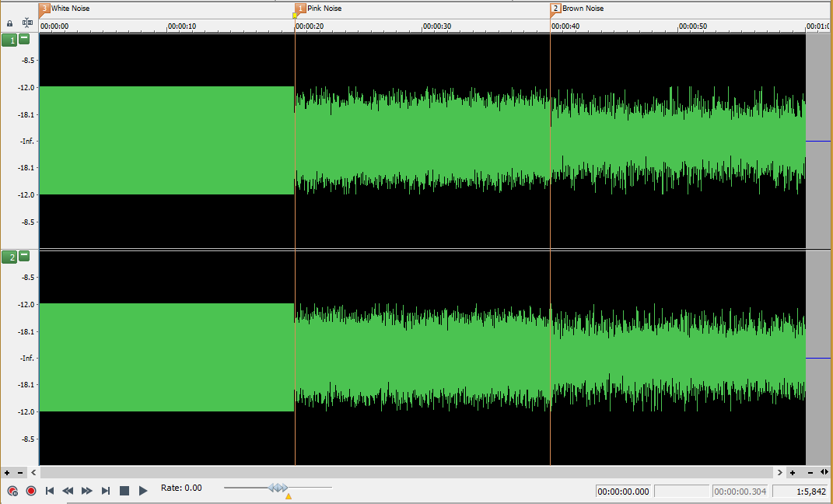Select the White Noise marker
Screen dimensions: 833x504
click(44, 9)
